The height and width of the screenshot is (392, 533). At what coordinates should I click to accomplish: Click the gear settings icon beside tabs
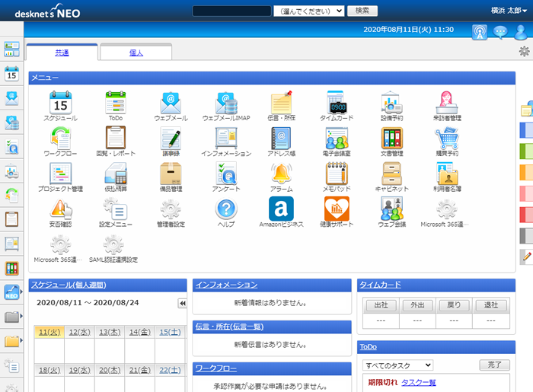tap(524, 52)
